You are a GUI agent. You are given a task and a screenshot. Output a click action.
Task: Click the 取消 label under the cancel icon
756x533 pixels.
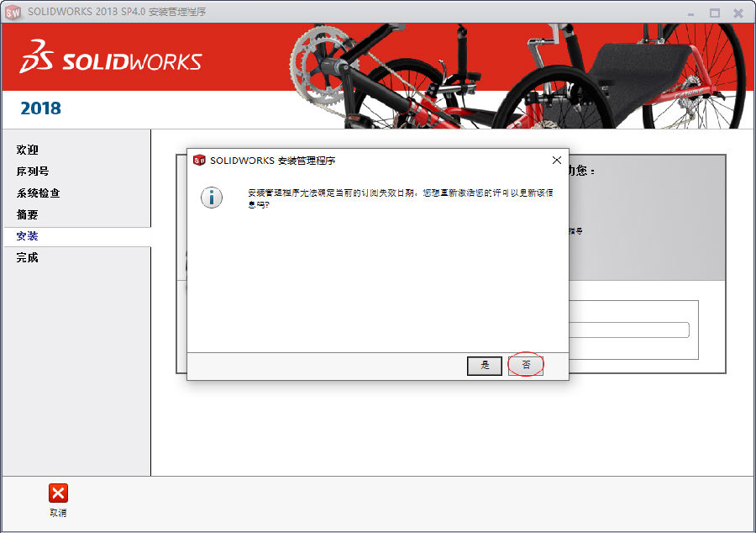[x=58, y=513]
